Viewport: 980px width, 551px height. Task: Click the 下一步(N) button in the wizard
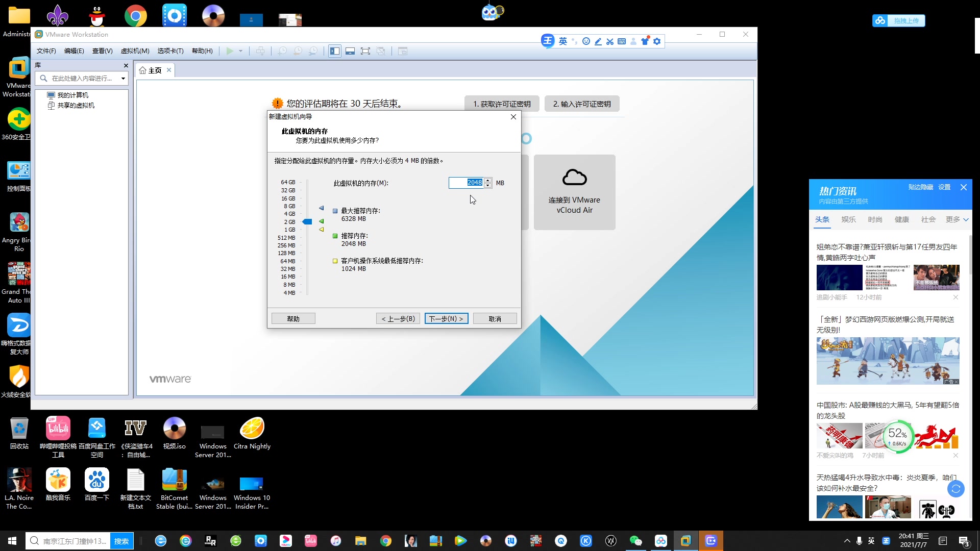tap(446, 318)
